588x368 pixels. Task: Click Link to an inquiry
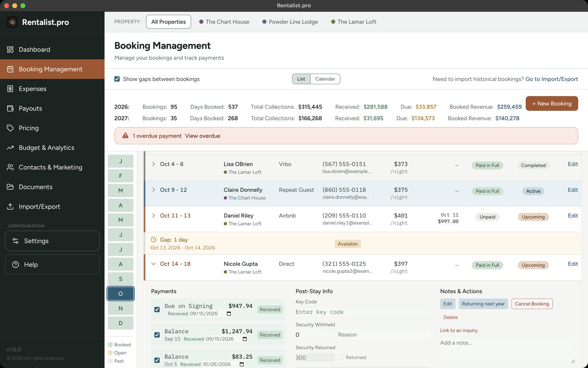(459, 330)
